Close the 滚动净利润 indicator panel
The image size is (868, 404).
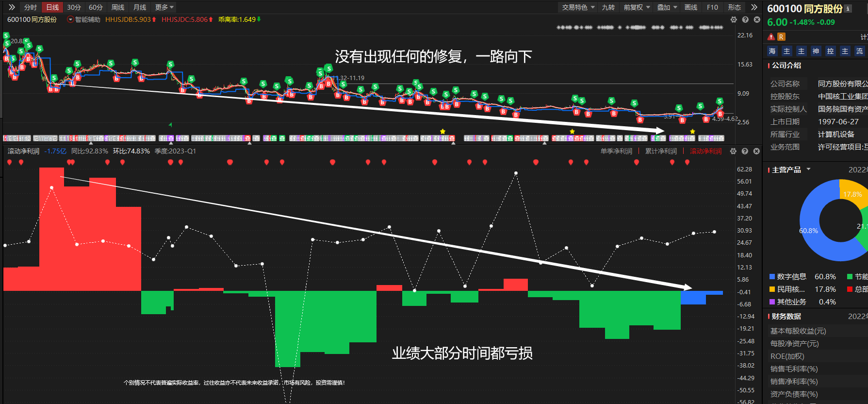756,151
